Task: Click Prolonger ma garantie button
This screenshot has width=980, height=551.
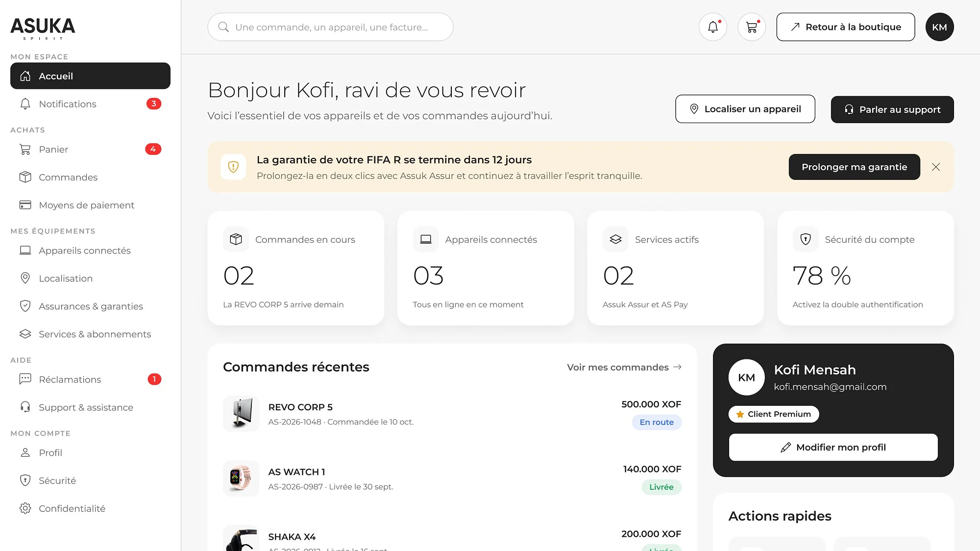Action: click(854, 167)
